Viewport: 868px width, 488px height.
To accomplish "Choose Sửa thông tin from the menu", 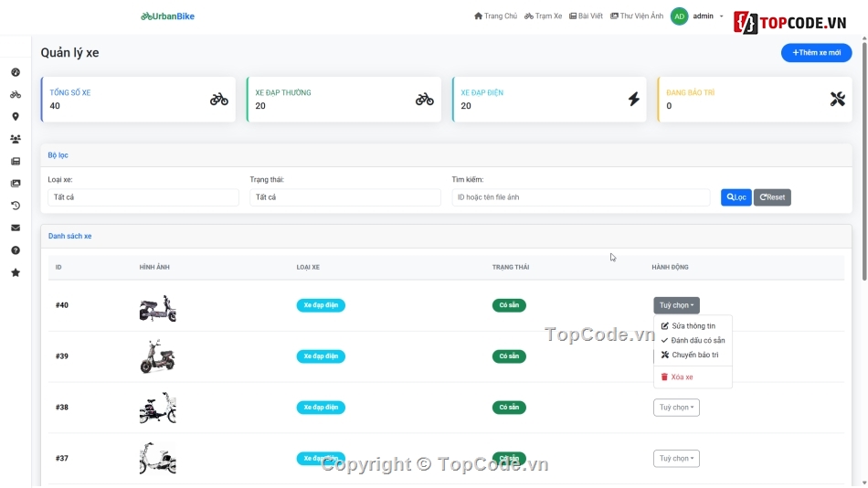I will coord(693,326).
